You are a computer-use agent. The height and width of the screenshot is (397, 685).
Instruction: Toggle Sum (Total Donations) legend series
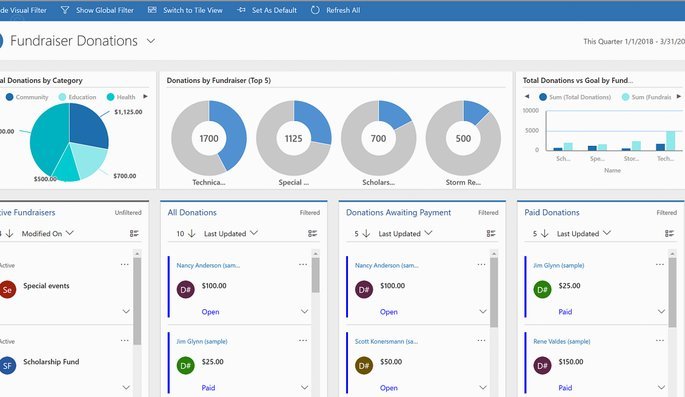[x=575, y=97]
